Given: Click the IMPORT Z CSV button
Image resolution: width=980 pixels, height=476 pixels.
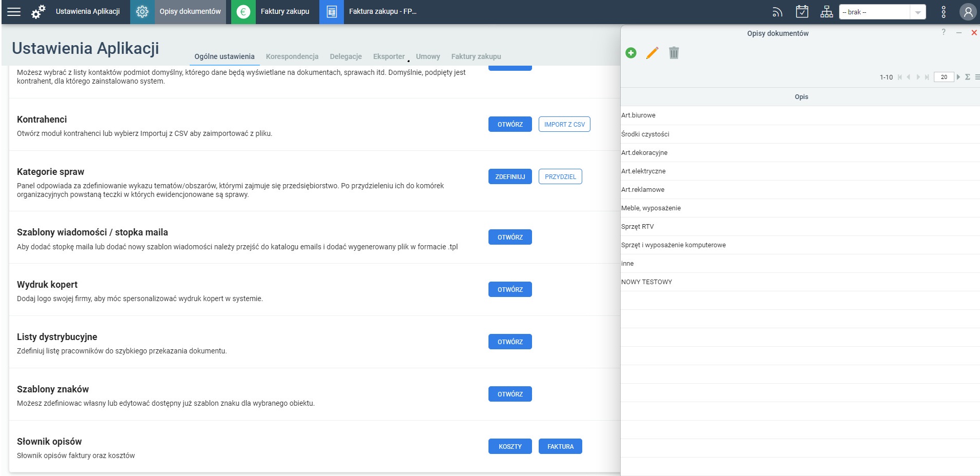Looking at the screenshot, I should pyautogui.click(x=564, y=124).
